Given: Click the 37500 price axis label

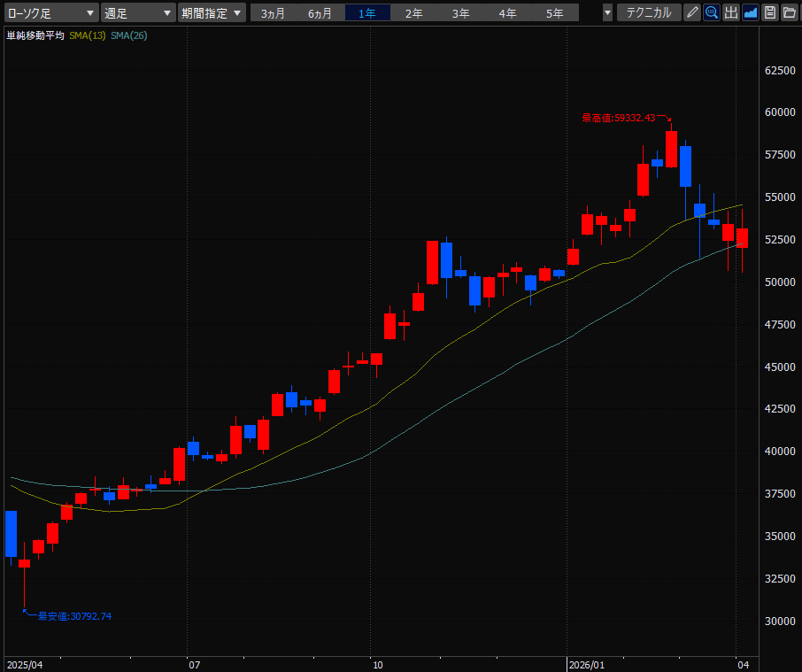Looking at the screenshot, I should tap(780, 494).
